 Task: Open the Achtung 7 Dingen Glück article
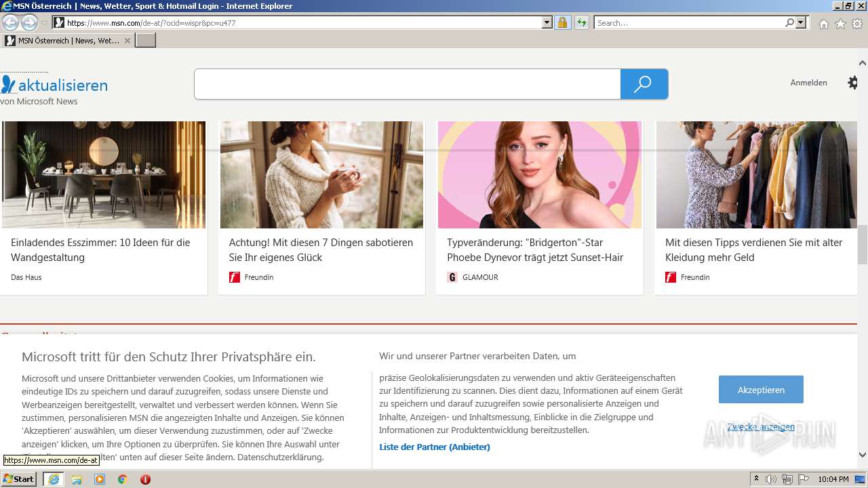click(x=321, y=250)
